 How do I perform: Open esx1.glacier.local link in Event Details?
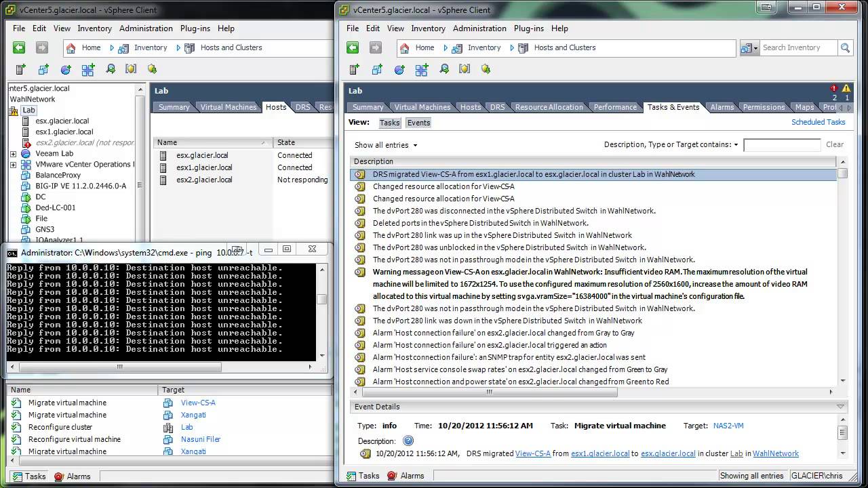tap(600, 453)
